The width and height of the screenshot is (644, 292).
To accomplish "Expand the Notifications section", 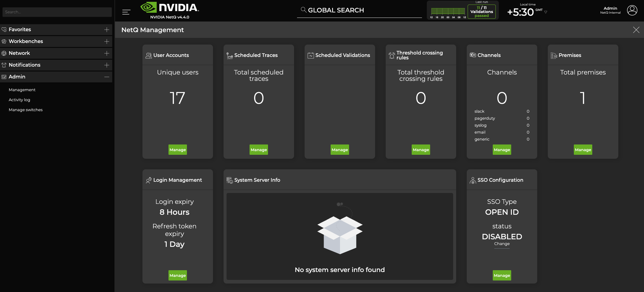I will click(106, 65).
